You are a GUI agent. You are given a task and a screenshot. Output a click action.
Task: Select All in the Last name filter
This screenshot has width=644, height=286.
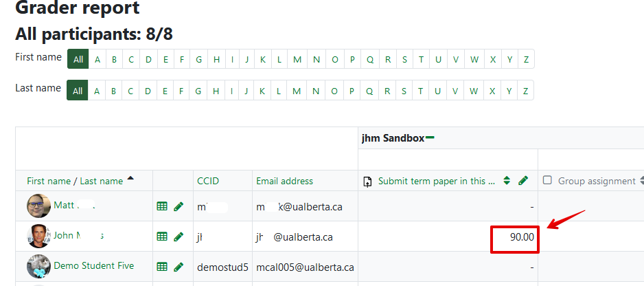click(78, 91)
